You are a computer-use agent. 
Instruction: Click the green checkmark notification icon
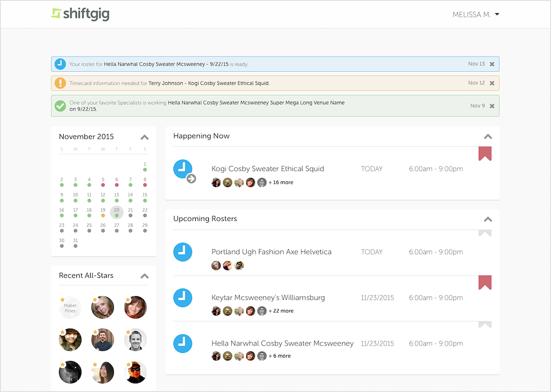click(x=60, y=106)
